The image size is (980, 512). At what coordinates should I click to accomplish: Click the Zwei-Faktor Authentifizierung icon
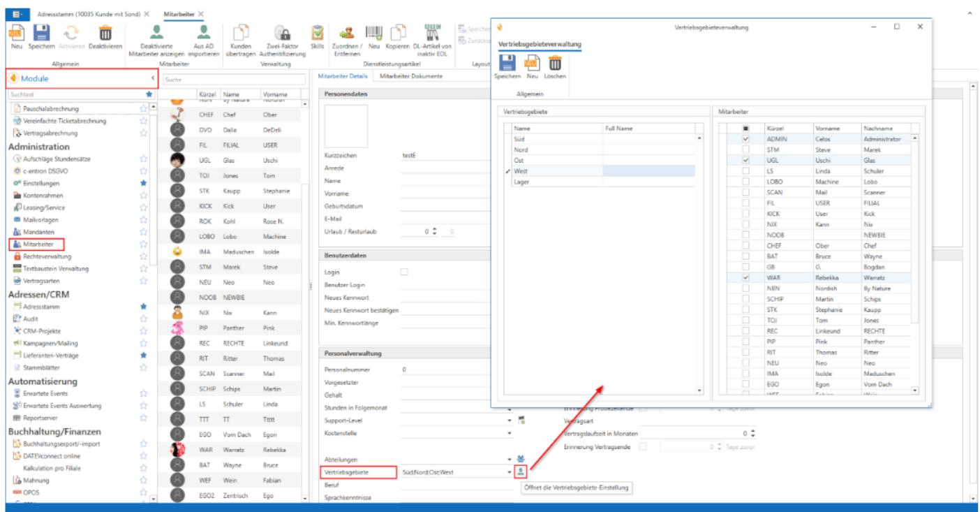[282, 33]
